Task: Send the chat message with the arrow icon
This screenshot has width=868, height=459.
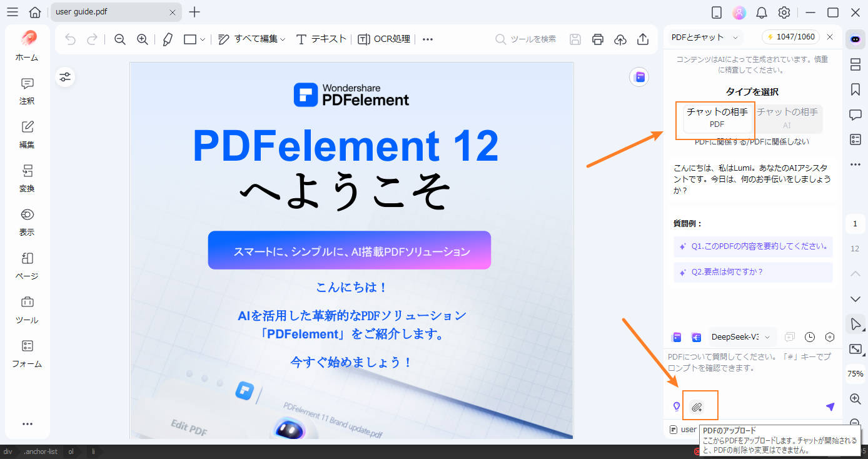Action: [830, 406]
